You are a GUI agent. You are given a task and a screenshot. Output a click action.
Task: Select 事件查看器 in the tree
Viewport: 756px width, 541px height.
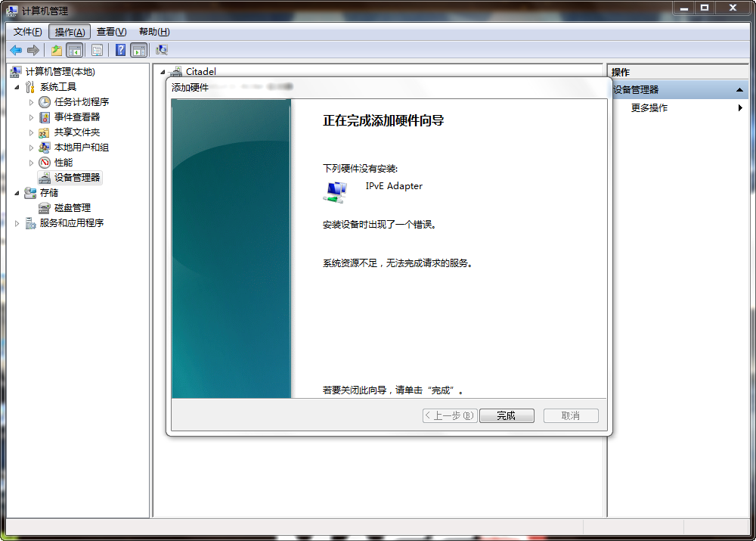[x=76, y=117]
